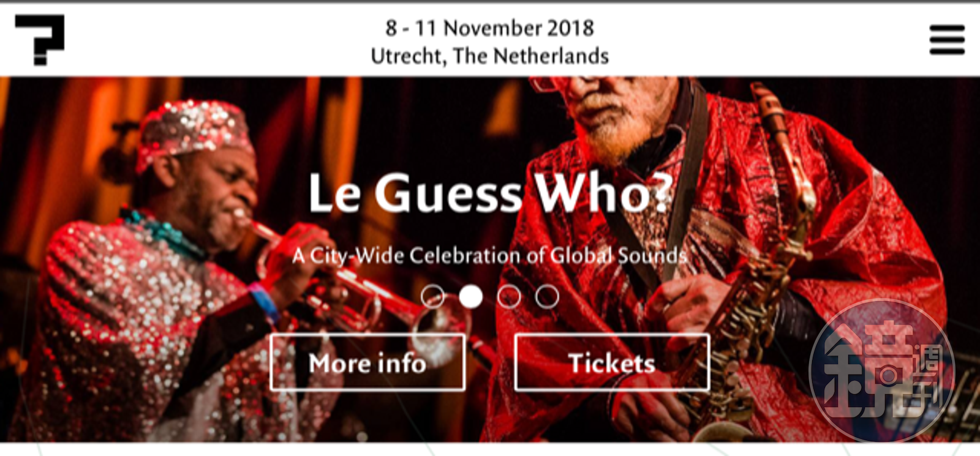Viewport: 980px width, 456px height.
Task: Click the Le Guess Who? headline
Action: point(490,193)
